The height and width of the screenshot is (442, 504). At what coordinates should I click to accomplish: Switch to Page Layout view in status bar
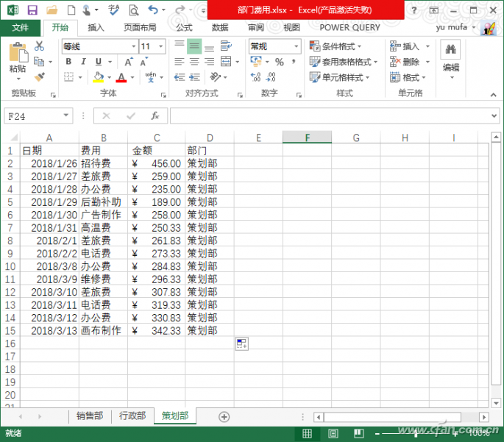click(333, 434)
